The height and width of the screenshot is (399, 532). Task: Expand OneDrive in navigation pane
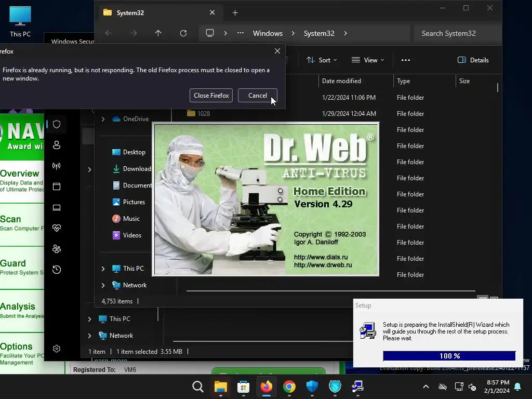pos(103,119)
